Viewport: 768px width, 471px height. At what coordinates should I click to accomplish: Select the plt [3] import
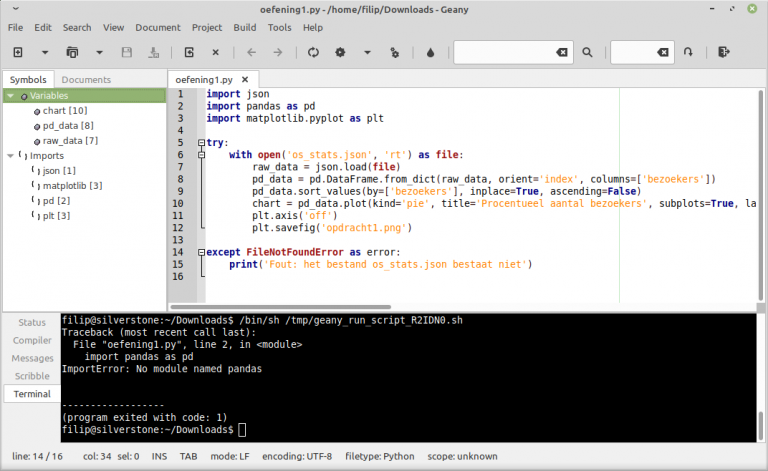point(56,215)
